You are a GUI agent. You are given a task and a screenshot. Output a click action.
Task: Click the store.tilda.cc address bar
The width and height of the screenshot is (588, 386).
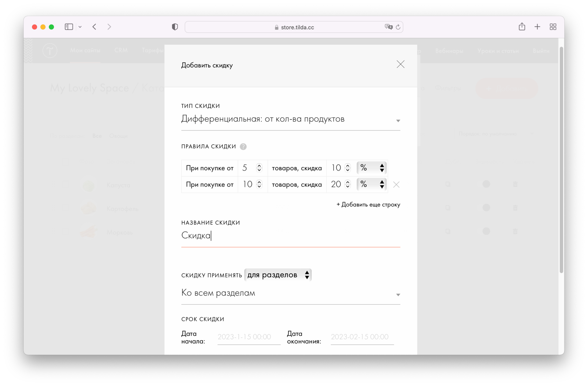(294, 27)
